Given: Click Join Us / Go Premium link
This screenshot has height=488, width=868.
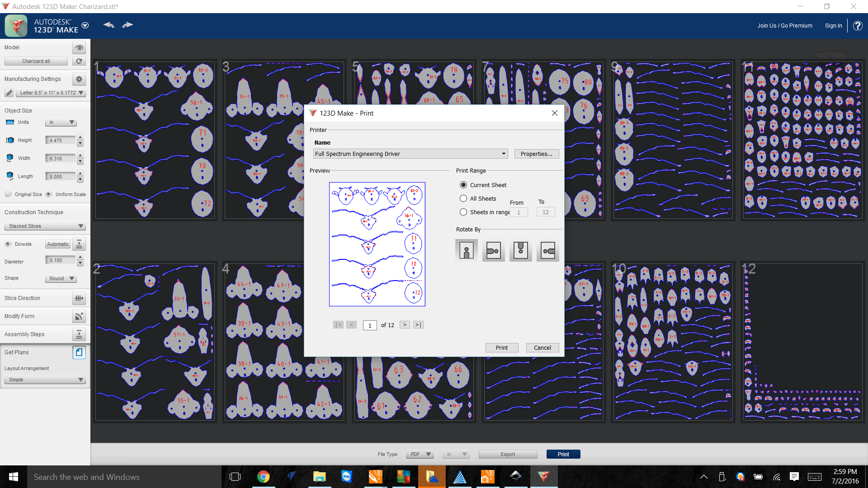Looking at the screenshot, I should pos(785,26).
